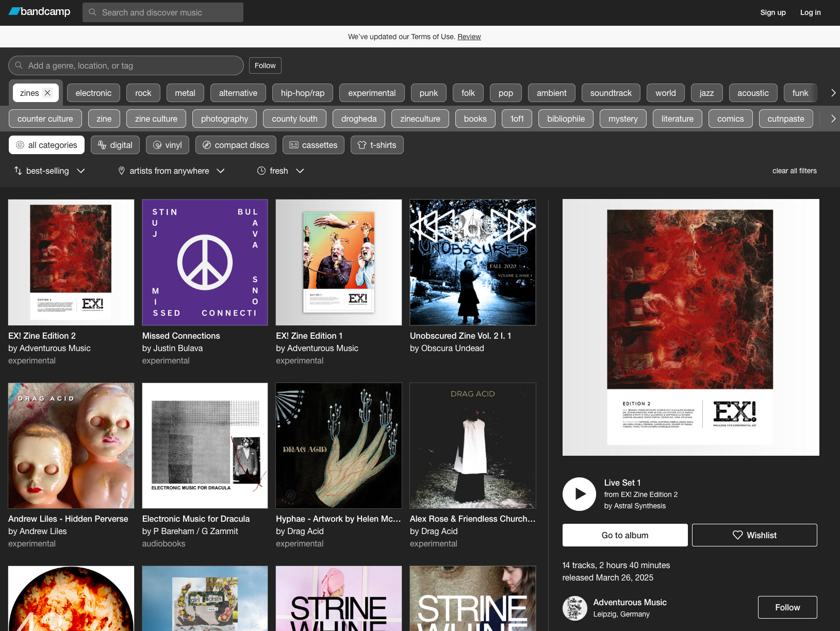Click the Adventurous Music avatar icon

(x=575, y=608)
